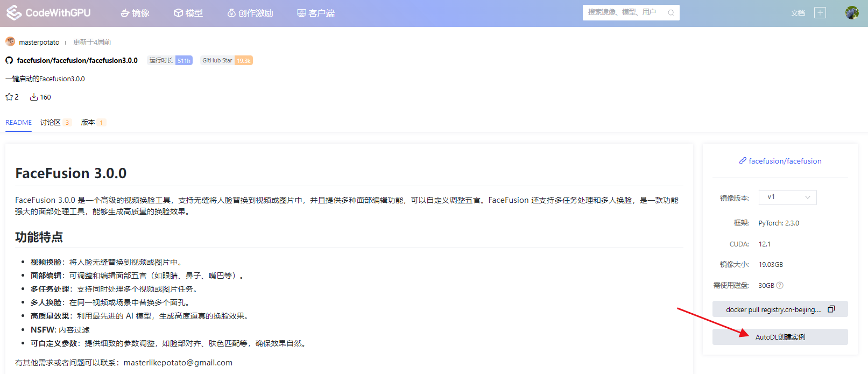868x374 pixels.
Task: Click the plus create icon in header
Action: pos(820,13)
